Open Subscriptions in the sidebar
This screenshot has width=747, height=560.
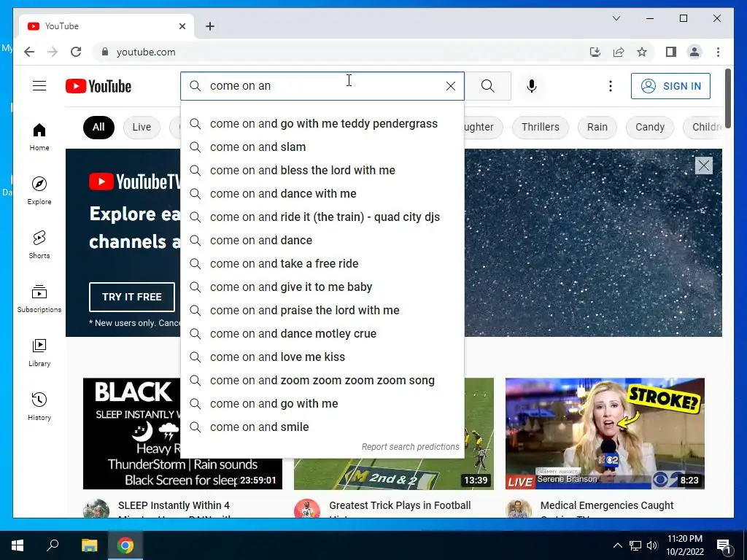click(x=39, y=298)
